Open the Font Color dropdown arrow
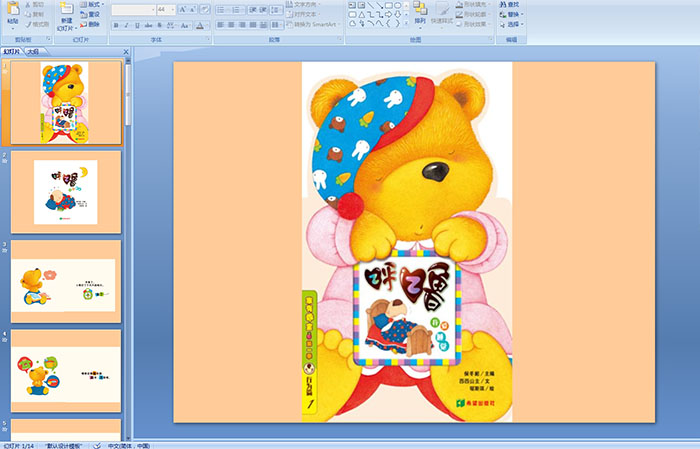700x449 pixels. [208, 25]
